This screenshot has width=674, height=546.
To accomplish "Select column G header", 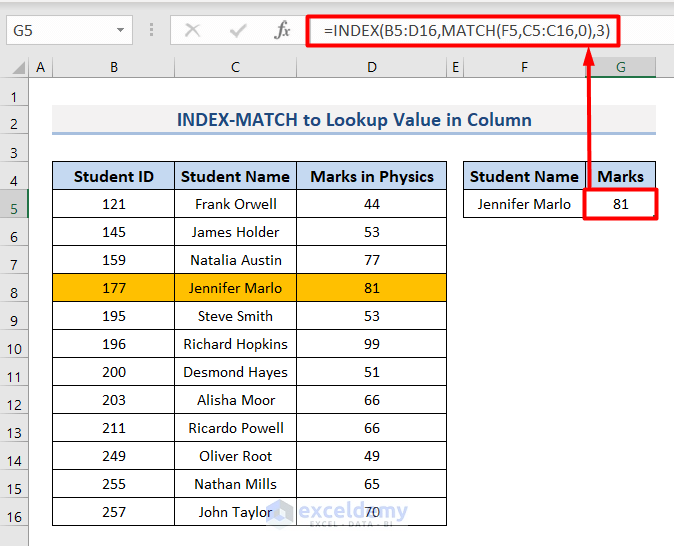I will tap(621, 68).
